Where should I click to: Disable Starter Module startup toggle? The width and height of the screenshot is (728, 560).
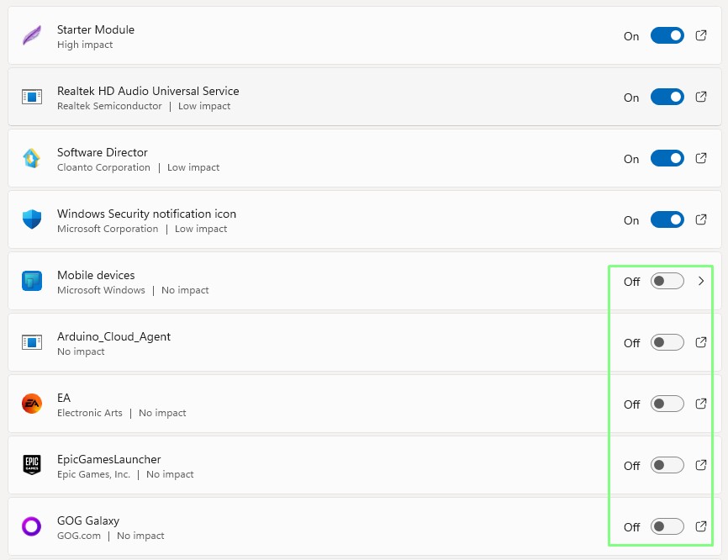pyautogui.click(x=667, y=36)
